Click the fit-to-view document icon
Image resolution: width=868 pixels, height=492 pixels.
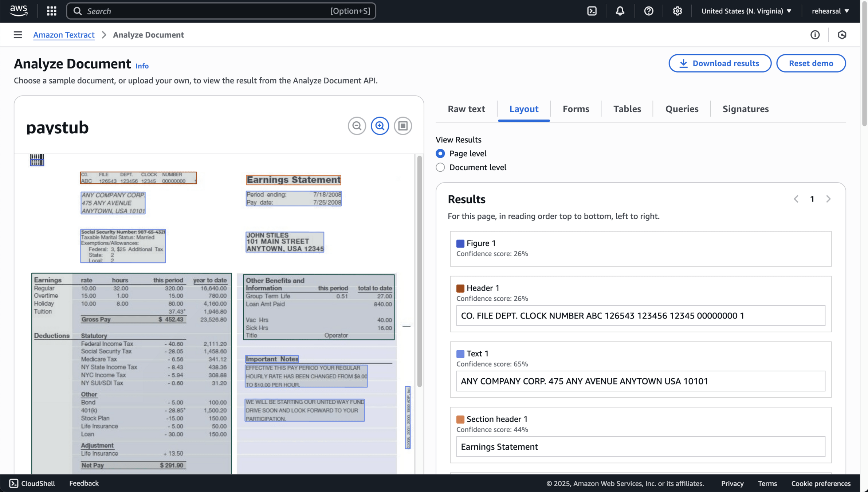pyautogui.click(x=402, y=126)
